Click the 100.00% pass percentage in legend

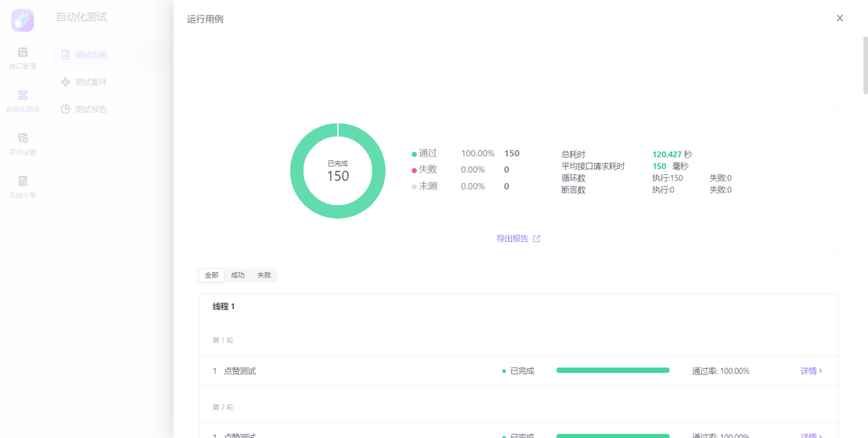[477, 153]
